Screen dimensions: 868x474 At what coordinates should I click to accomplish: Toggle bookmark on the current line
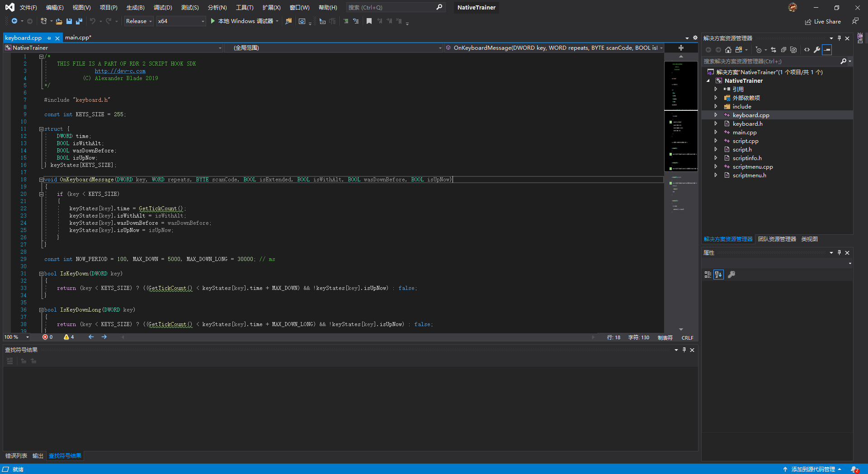(x=369, y=21)
